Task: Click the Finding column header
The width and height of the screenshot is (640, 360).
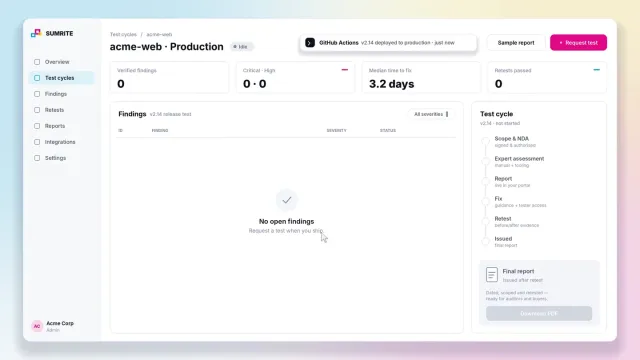Action: [160, 131]
